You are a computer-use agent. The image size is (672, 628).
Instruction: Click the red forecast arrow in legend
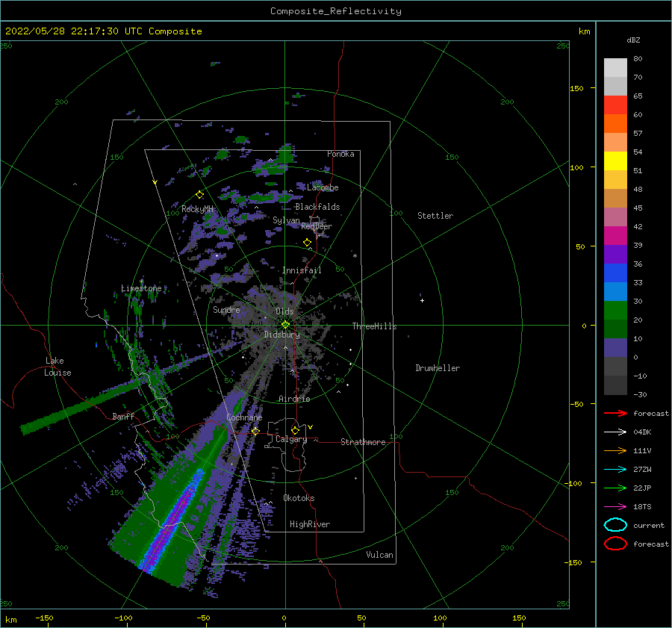pyautogui.click(x=615, y=413)
